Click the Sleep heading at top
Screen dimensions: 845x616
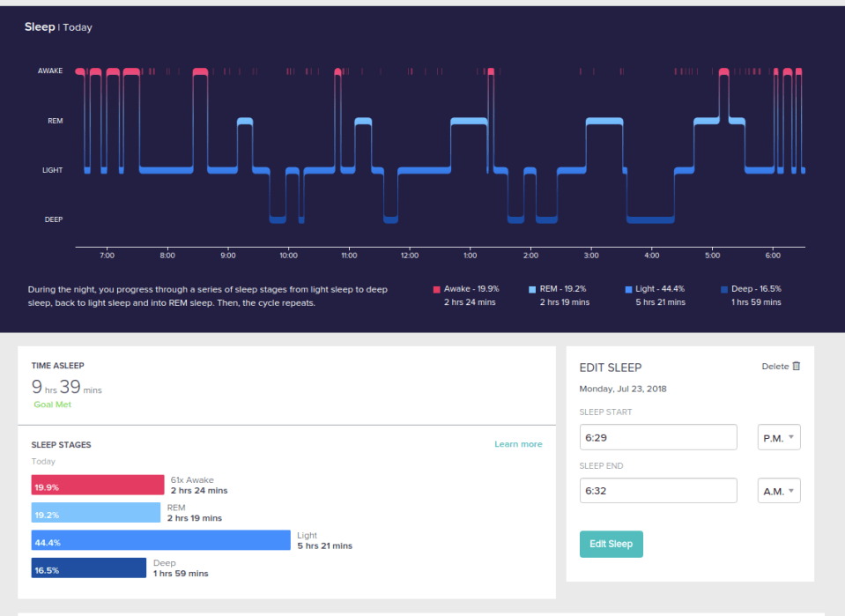[40, 26]
